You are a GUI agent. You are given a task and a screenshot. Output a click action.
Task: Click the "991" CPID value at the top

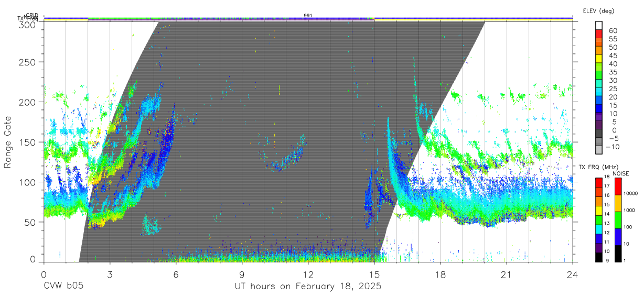click(x=308, y=15)
